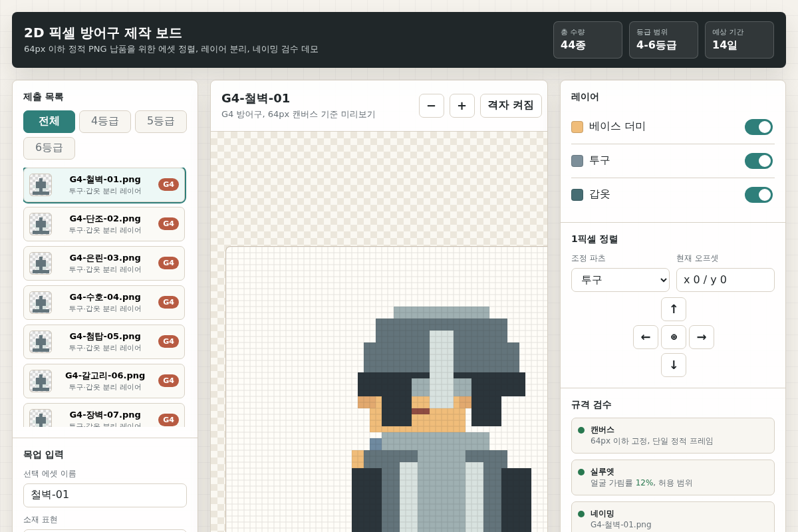798x532 pixels.
Task: Select G4-첨탑-05.png list item
Action: tap(104, 342)
